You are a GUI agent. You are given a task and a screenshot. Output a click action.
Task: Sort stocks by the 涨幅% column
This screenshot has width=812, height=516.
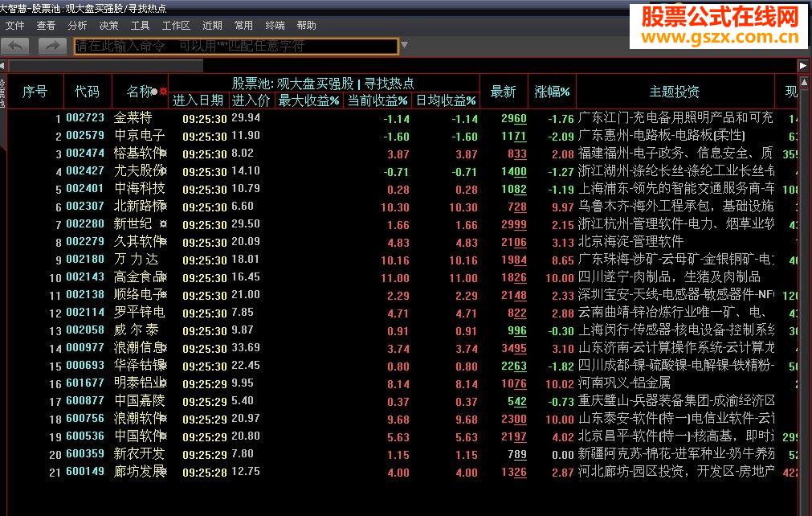(x=553, y=91)
